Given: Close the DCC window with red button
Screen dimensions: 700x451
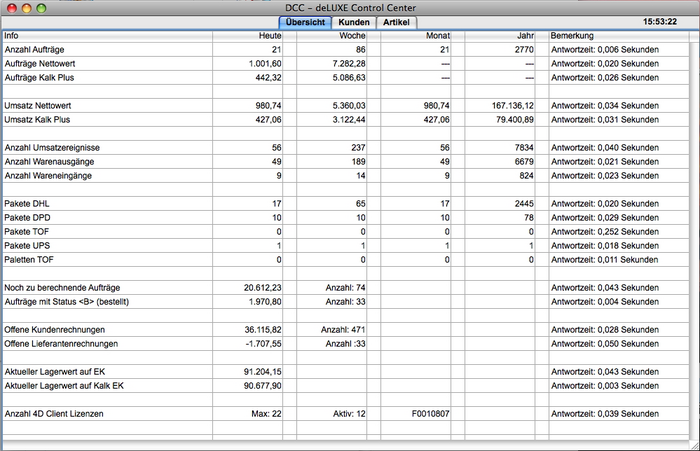Looking at the screenshot, I should coord(11,8).
